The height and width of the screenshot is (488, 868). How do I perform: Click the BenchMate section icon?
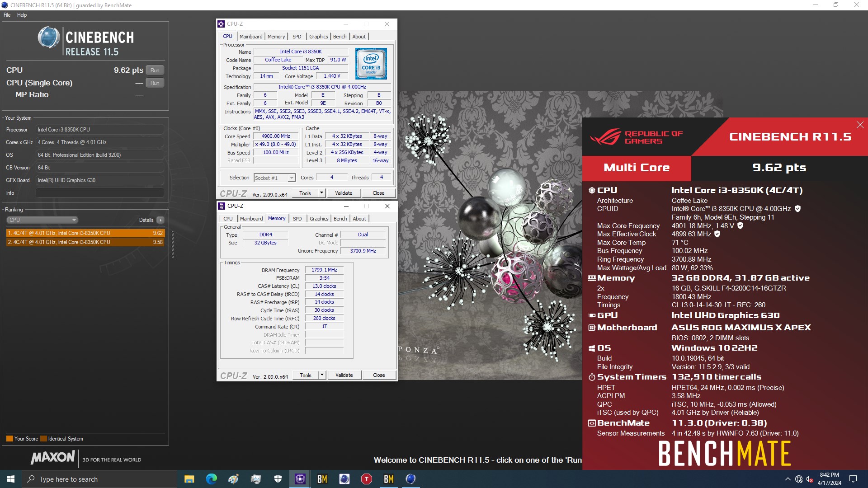[x=592, y=423]
